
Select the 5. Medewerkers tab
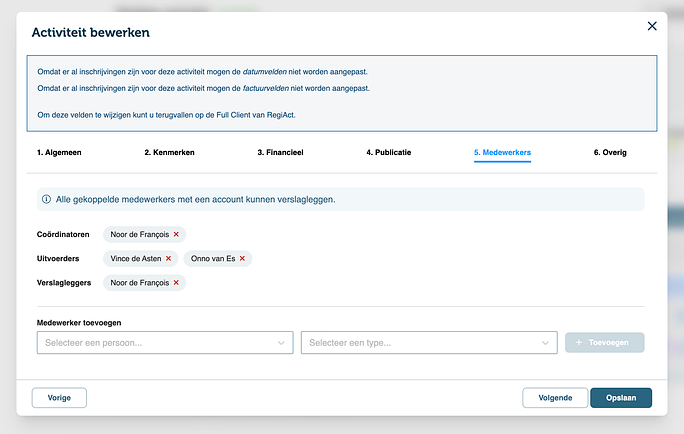(502, 153)
